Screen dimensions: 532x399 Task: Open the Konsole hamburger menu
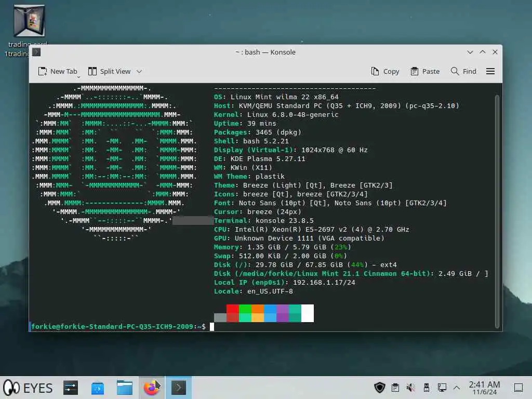click(x=490, y=71)
